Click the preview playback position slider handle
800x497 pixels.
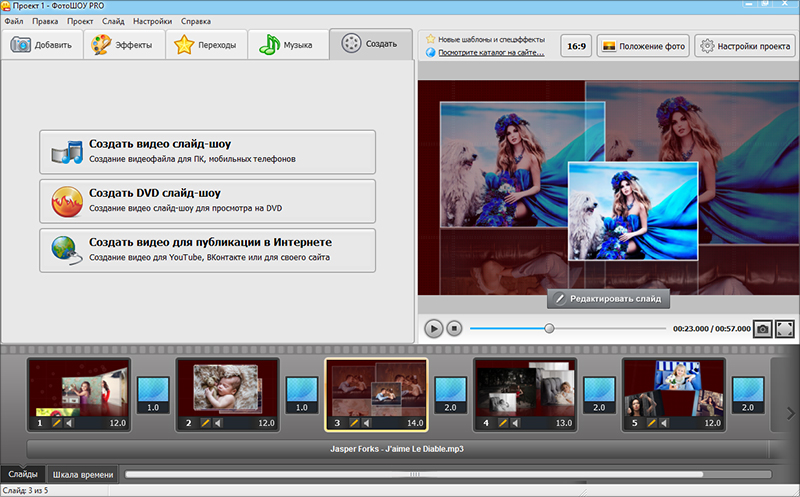pyautogui.click(x=549, y=329)
